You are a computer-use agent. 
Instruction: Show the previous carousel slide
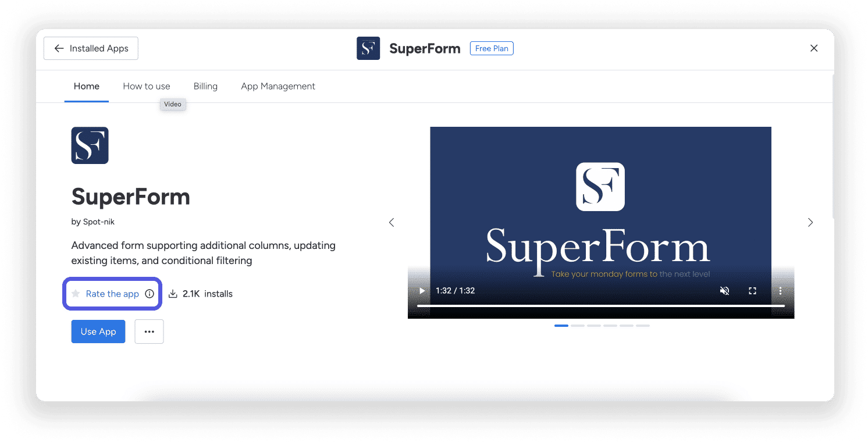392,222
